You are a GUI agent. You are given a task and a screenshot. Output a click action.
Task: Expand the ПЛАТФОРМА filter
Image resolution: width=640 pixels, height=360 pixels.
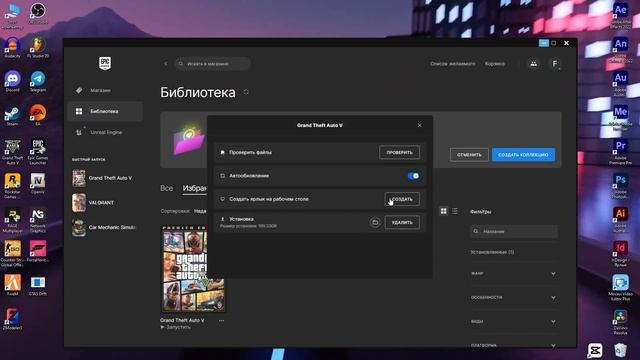click(513, 345)
